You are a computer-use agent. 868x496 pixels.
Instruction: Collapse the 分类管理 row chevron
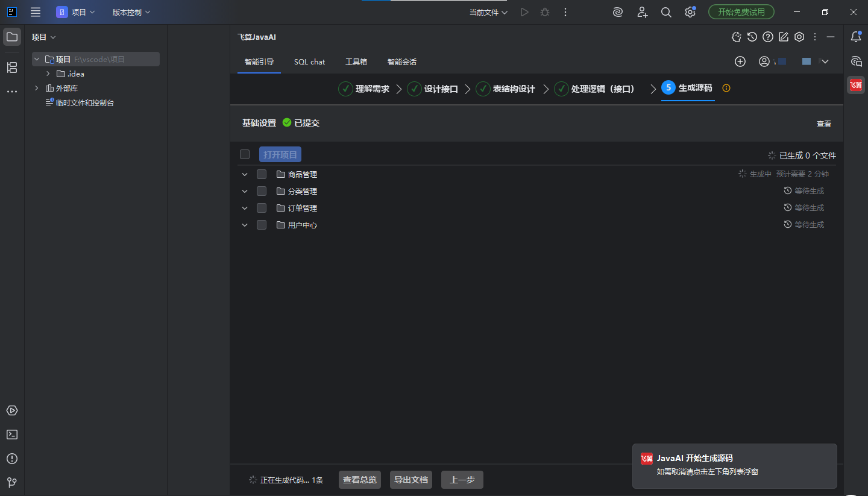coord(245,191)
